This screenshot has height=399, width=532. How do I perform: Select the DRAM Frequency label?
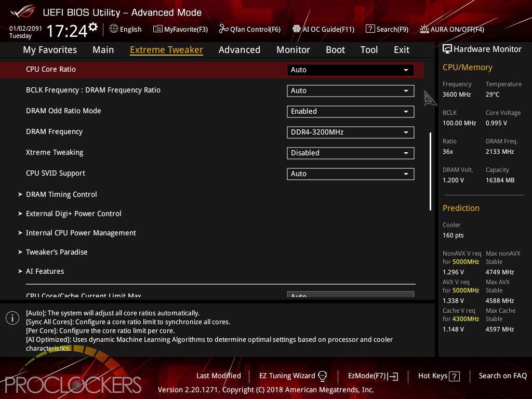click(54, 131)
